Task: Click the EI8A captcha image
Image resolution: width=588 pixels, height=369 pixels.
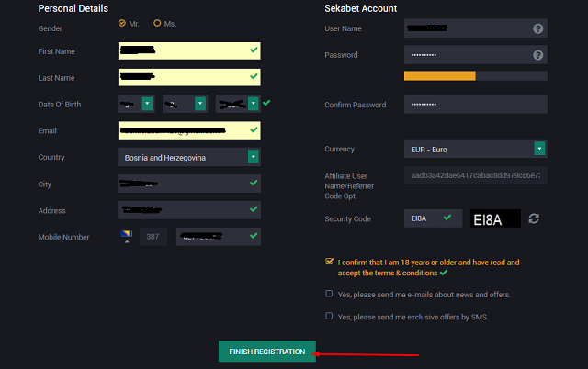Action: click(x=495, y=218)
